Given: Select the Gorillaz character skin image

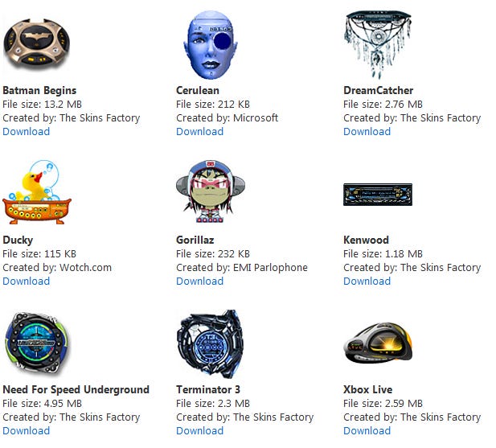Looking at the screenshot, I should (x=211, y=191).
